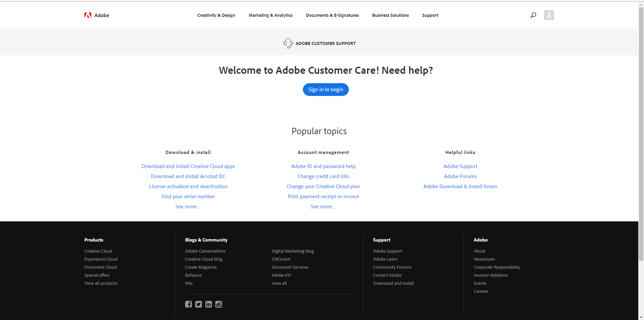
Task: Open Digital Marketing blog footer link
Action: point(293,251)
